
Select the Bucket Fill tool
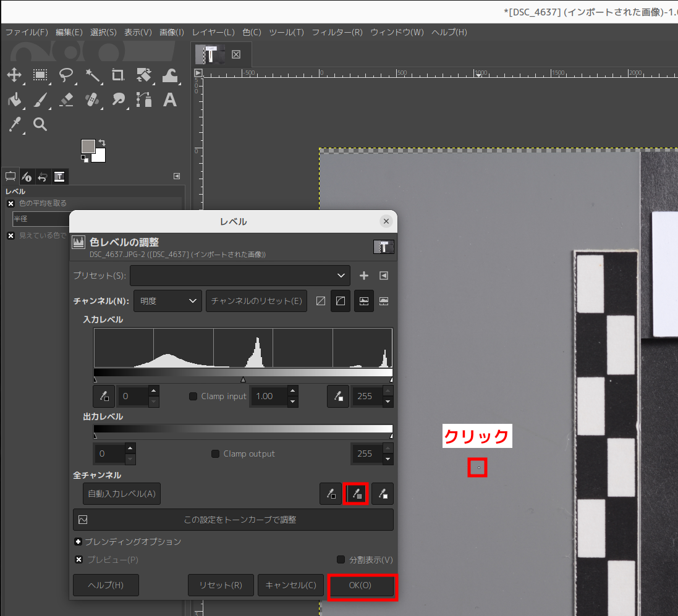[14, 100]
